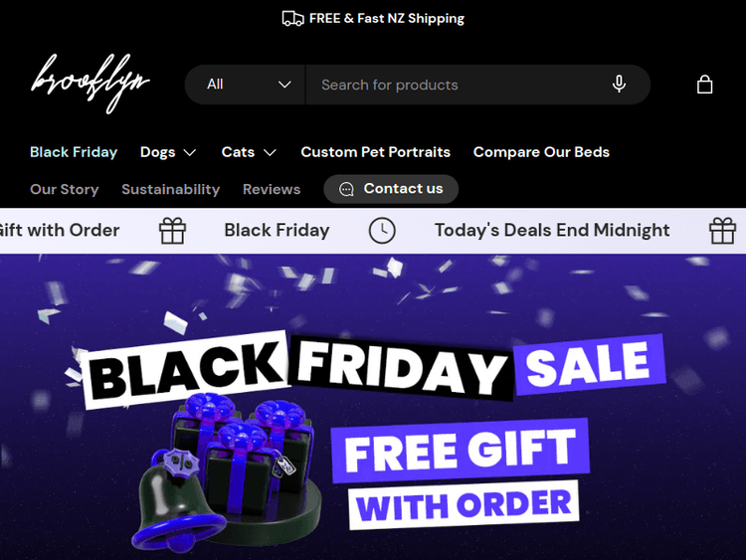Open Compare Our Beds page
746x560 pixels.
point(541,152)
